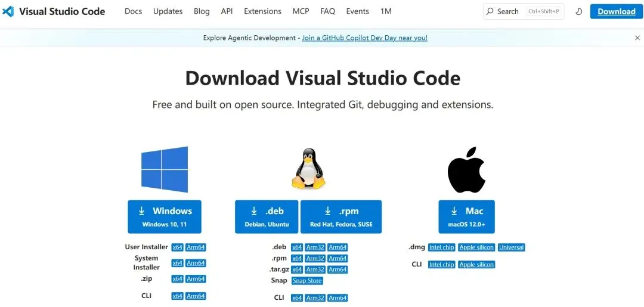
Task: Select User Installer x64 link
Action: coord(178,247)
